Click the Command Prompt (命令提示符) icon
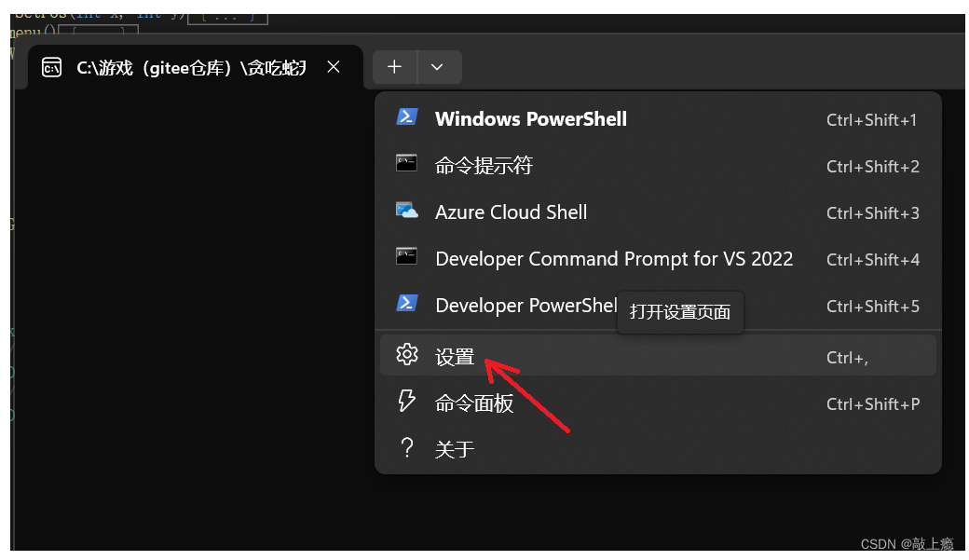The height and width of the screenshot is (560, 969). tap(406, 163)
